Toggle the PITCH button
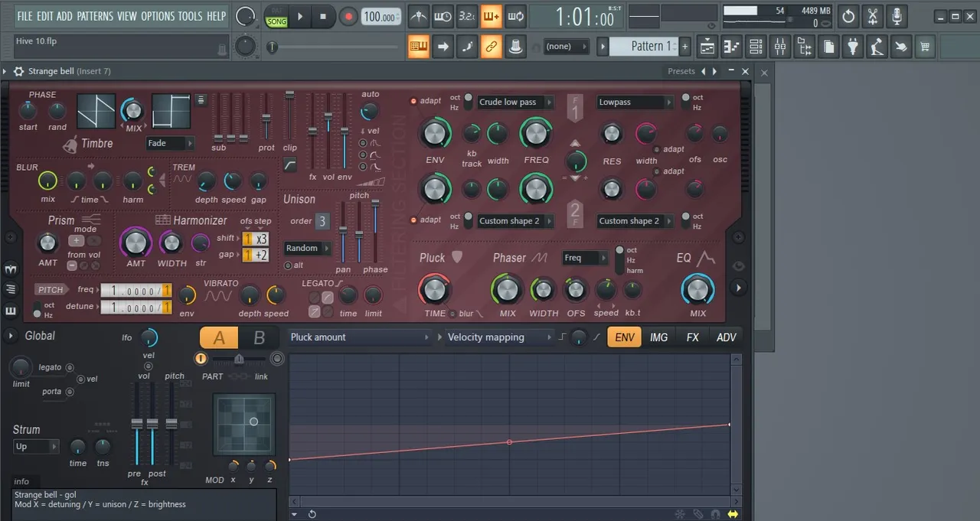Viewport: 980px width, 521px height. coord(51,290)
